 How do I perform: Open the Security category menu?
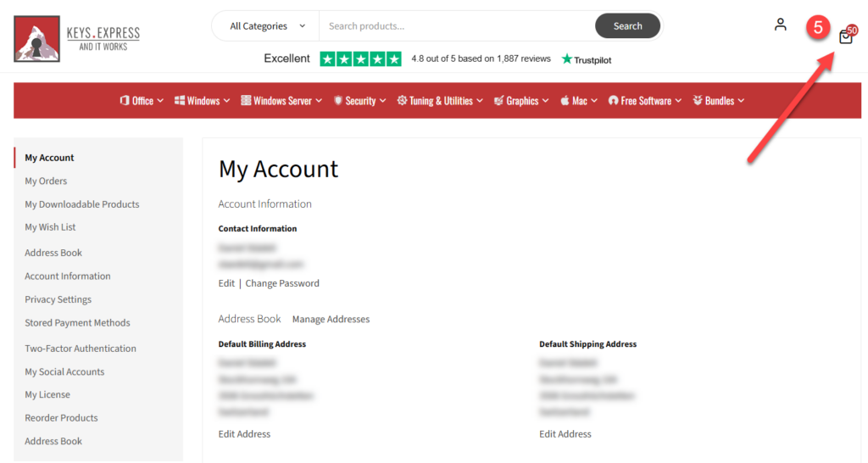pos(359,101)
